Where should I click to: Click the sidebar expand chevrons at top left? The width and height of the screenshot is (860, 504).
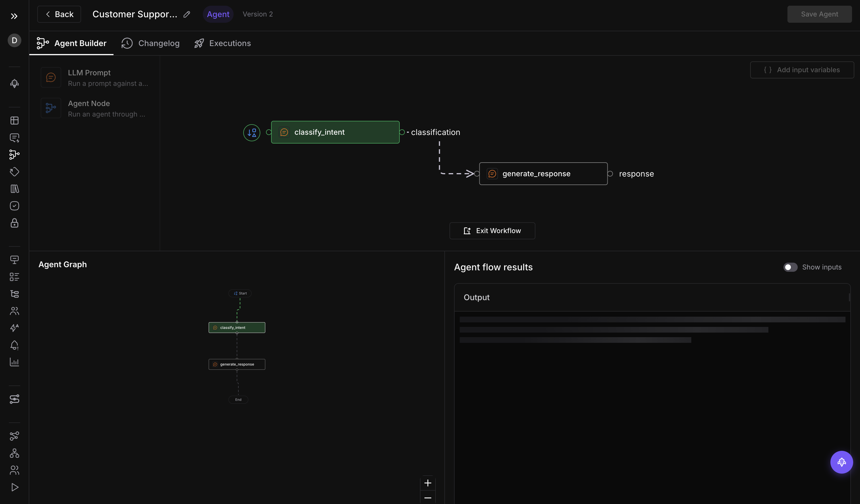tap(14, 16)
